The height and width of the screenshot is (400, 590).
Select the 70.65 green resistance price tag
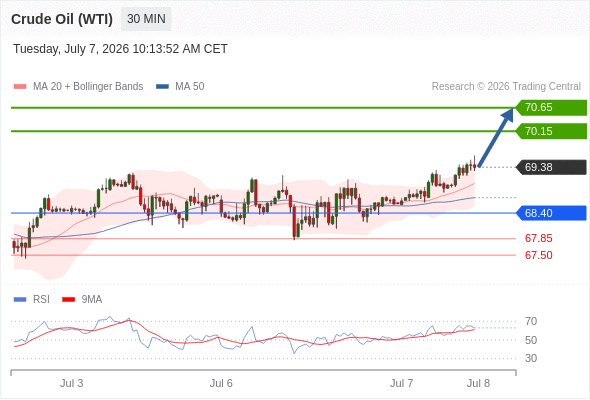click(x=551, y=108)
